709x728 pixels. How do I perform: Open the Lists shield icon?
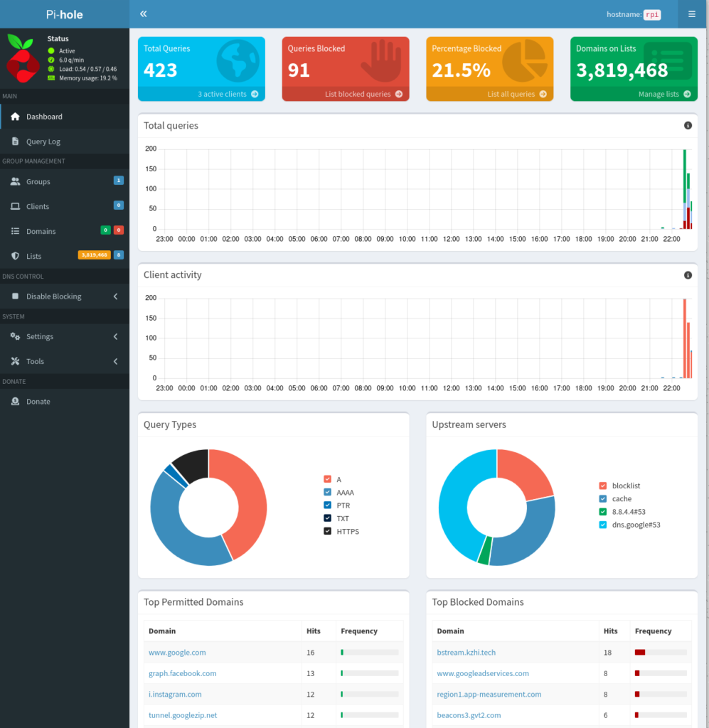coord(16,256)
